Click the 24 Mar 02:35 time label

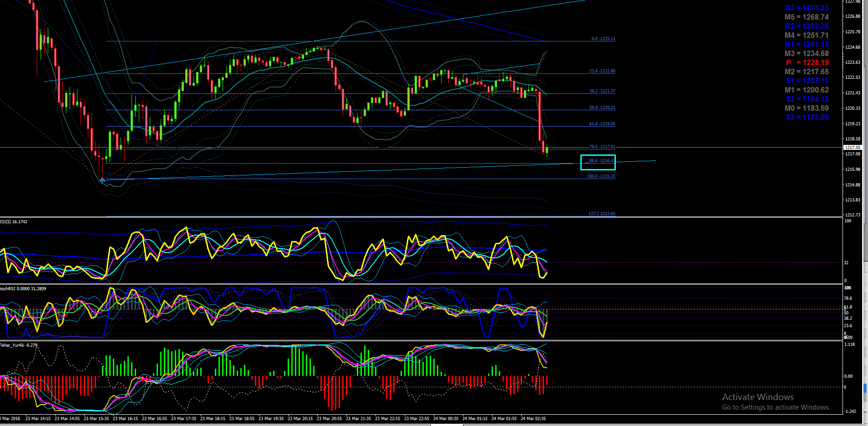click(533, 419)
